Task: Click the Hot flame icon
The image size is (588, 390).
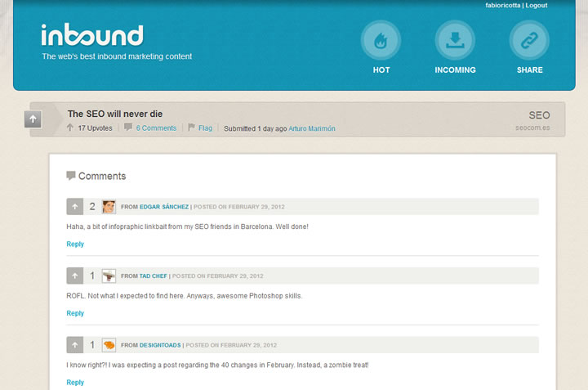Action: pos(381,40)
